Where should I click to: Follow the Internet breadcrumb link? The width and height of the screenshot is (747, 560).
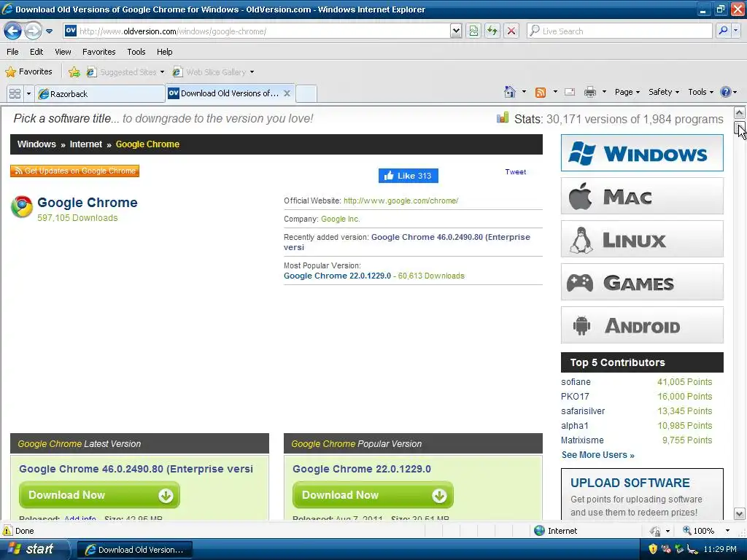(86, 144)
